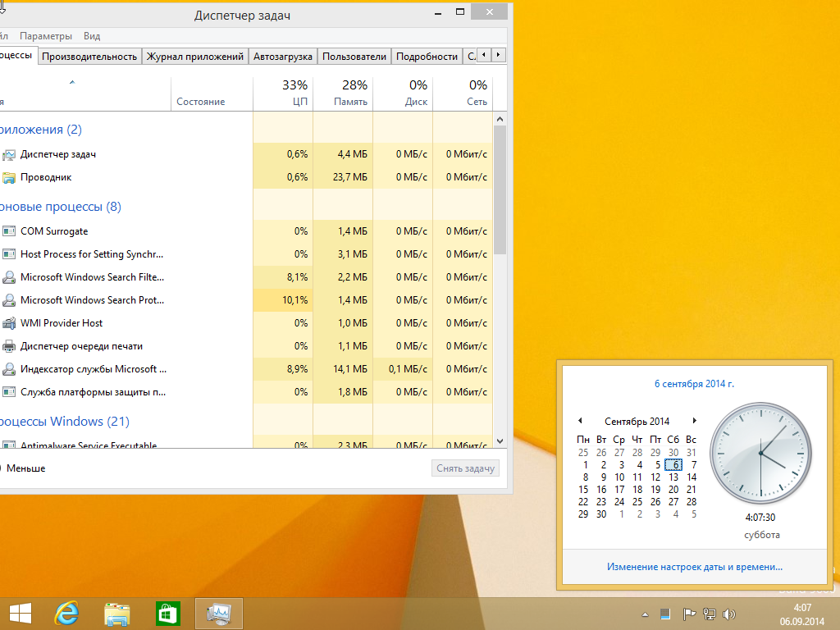Switch to the Производительность tab
840x630 pixels.
89,56
